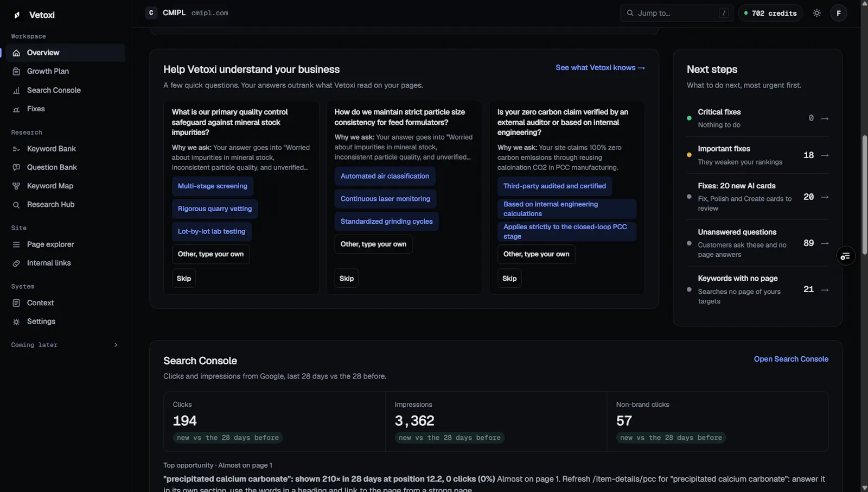The height and width of the screenshot is (492, 868).
Task: Choose Automated air classification answer
Action: pos(385,176)
